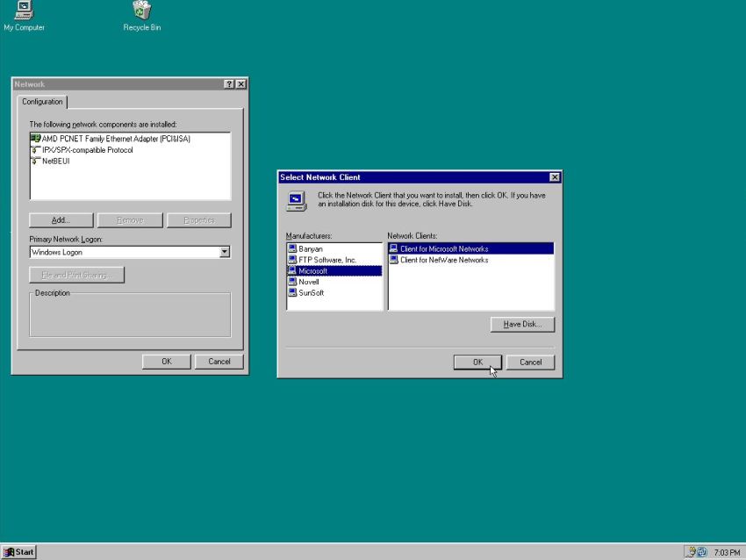Select the 'Banyan' manufacturer text

coord(311,248)
